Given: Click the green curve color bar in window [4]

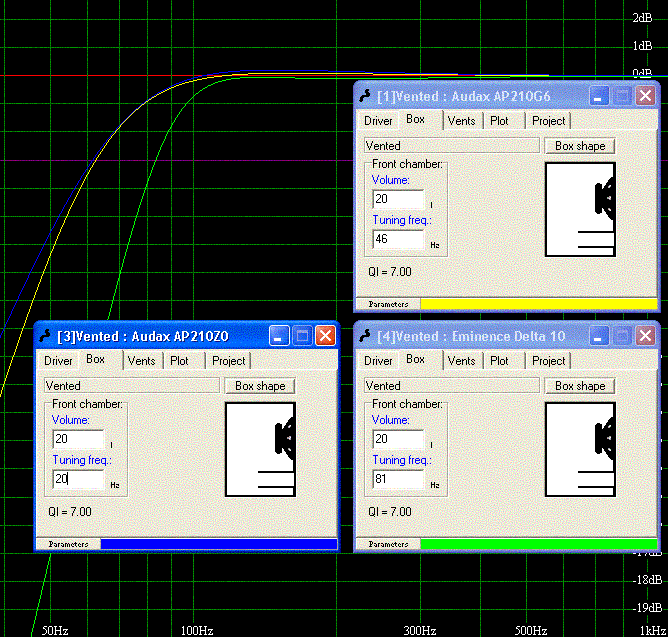Looking at the screenshot, I should coord(539,544).
